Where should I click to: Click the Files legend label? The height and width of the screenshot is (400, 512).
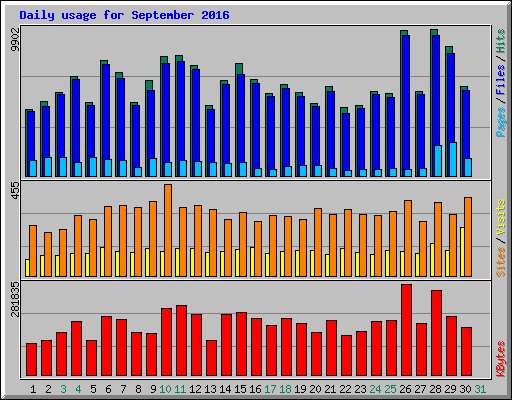point(501,80)
